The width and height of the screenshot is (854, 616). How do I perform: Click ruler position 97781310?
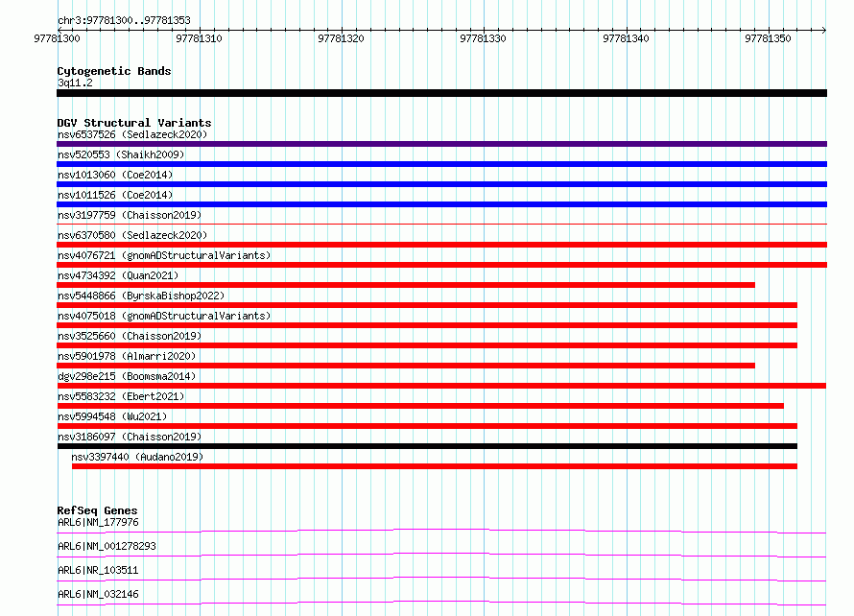(x=199, y=38)
